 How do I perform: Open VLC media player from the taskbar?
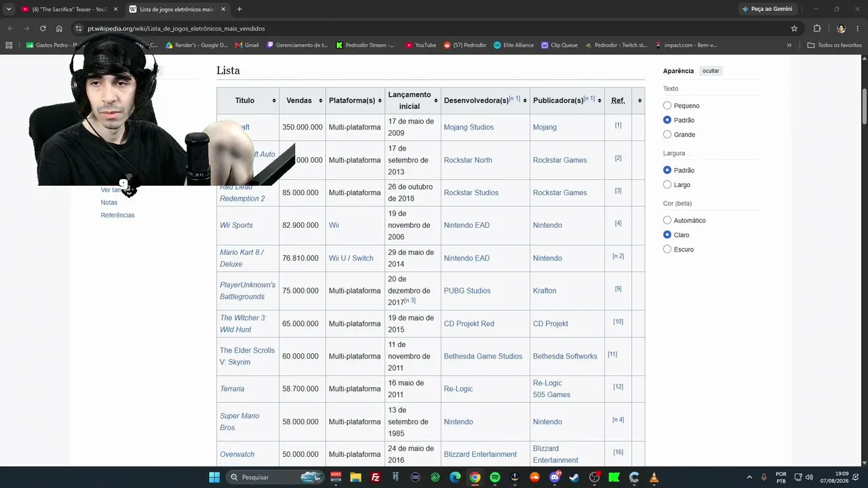654,477
